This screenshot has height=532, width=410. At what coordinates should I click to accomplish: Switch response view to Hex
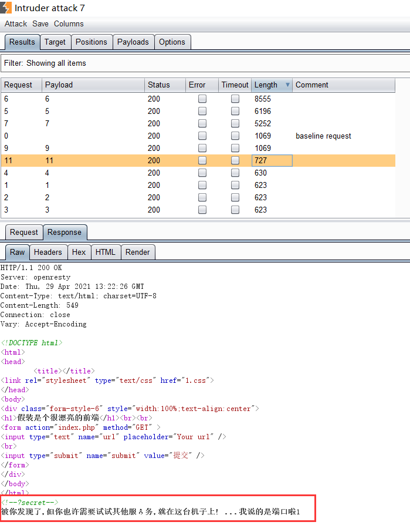[x=79, y=252]
